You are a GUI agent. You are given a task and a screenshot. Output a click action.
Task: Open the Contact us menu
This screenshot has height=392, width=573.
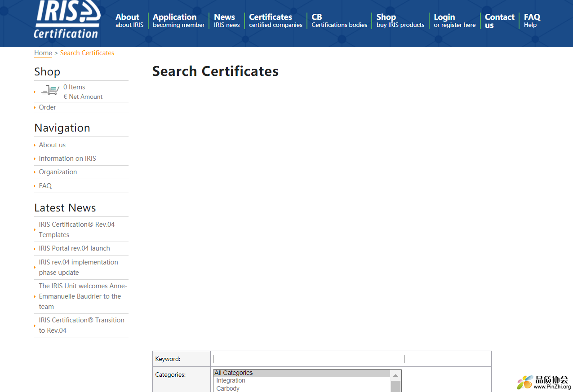pyautogui.click(x=499, y=21)
